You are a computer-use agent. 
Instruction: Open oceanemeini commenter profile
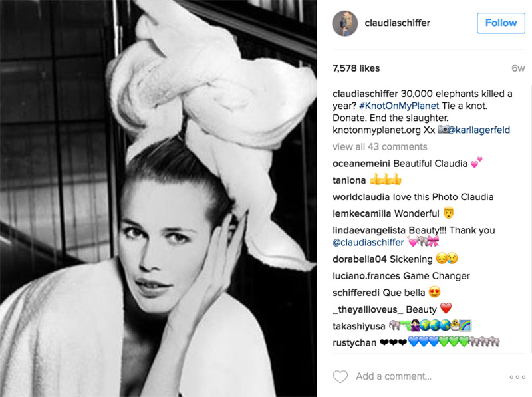pos(361,164)
